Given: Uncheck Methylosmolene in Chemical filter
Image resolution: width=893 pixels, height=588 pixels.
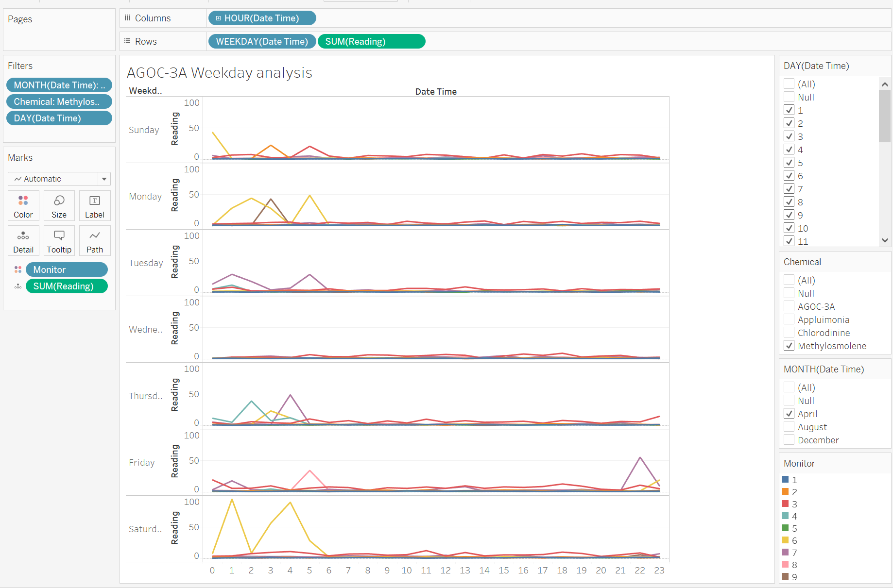Looking at the screenshot, I should coord(789,346).
